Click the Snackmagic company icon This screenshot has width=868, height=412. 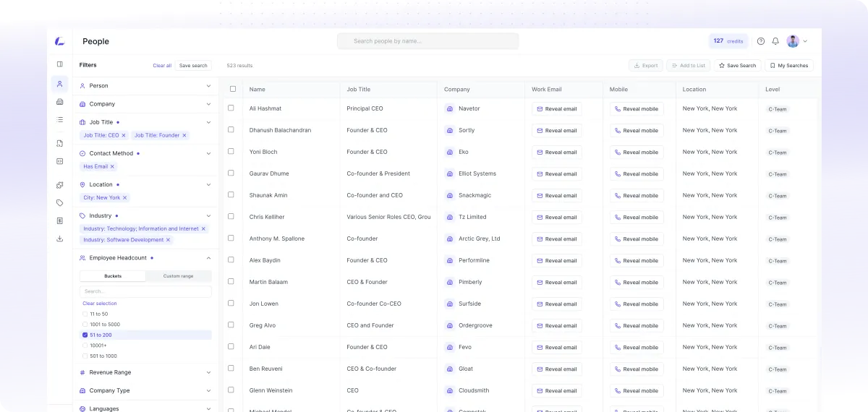click(x=450, y=196)
